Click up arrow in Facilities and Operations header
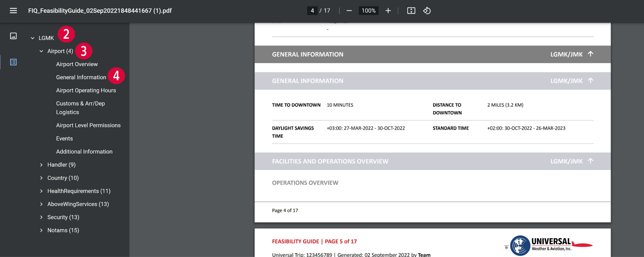The image size is (644, 257). (591, 161)
